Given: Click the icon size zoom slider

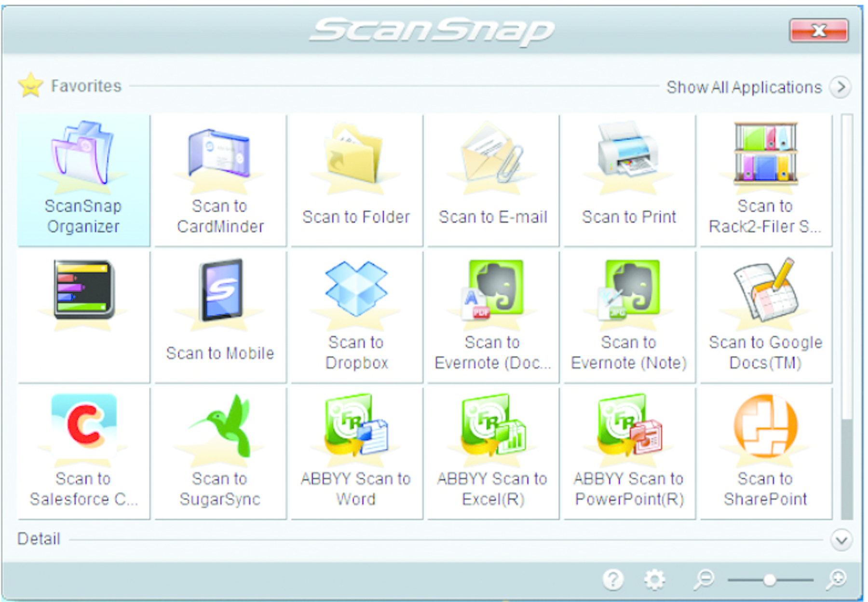Looking at the screenshot, I should point(770,579).
